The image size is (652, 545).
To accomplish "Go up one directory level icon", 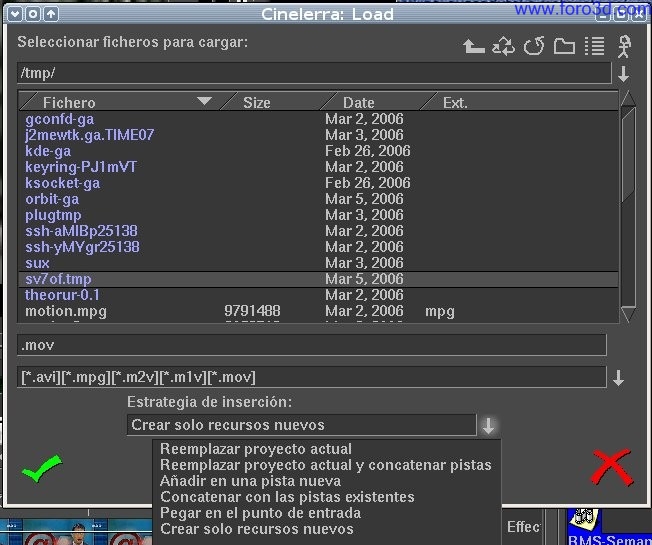I will coord(474,46).
